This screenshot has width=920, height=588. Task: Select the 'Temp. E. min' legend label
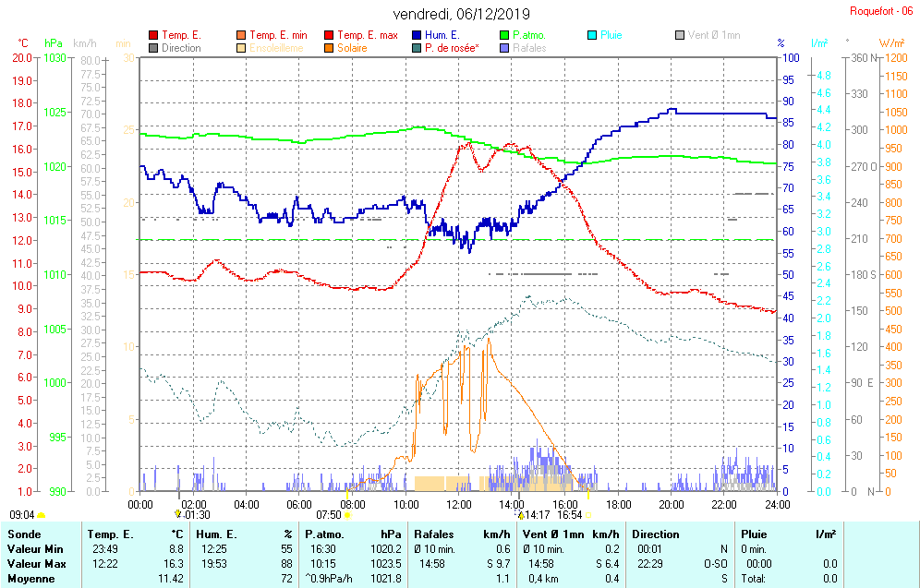(278, 35)
